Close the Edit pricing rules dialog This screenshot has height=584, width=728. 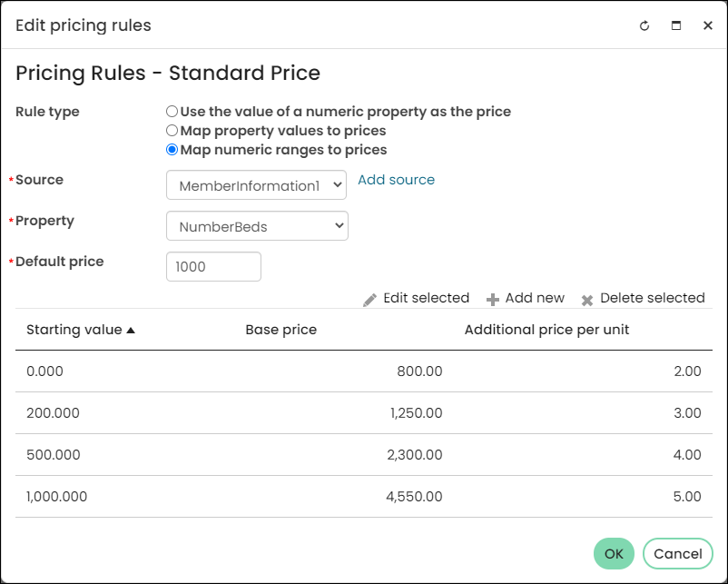(x=707, y=25)
